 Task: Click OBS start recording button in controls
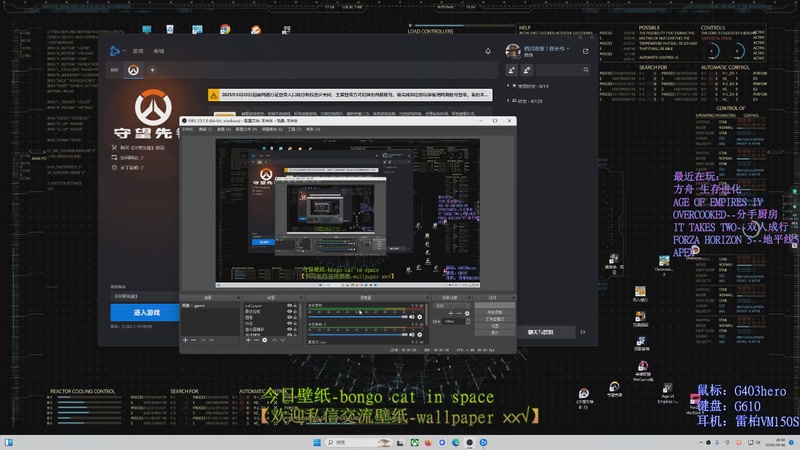coord(494,312)
